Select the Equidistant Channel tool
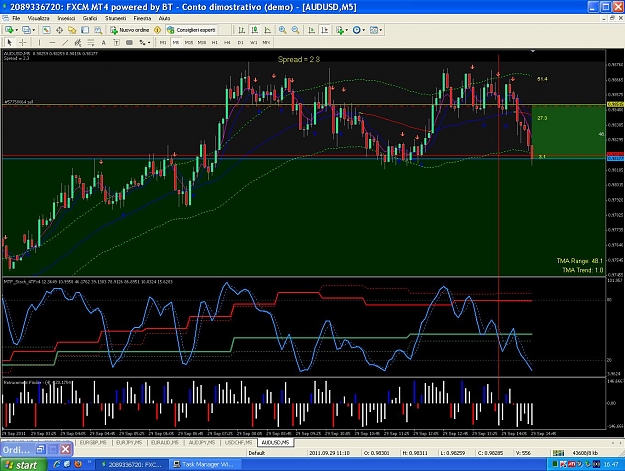This screenshot has height=471, width=625. [x=78, y=42]
